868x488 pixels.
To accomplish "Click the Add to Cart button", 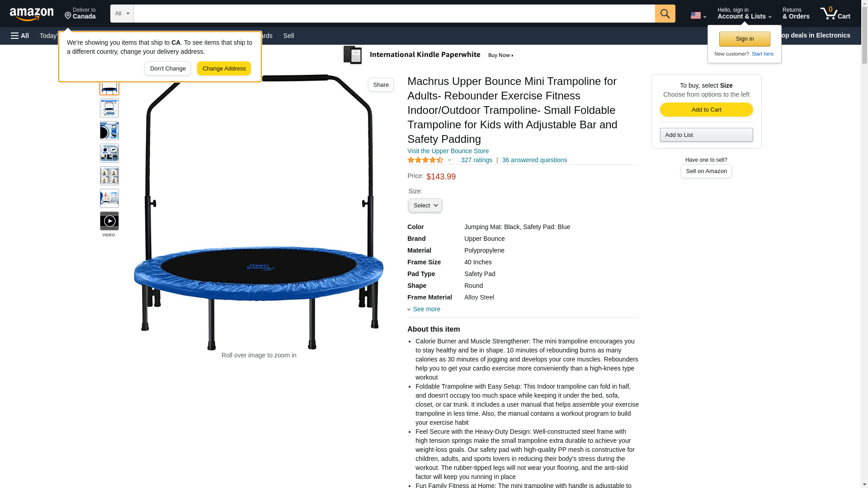I will click(x=706, y=109).
